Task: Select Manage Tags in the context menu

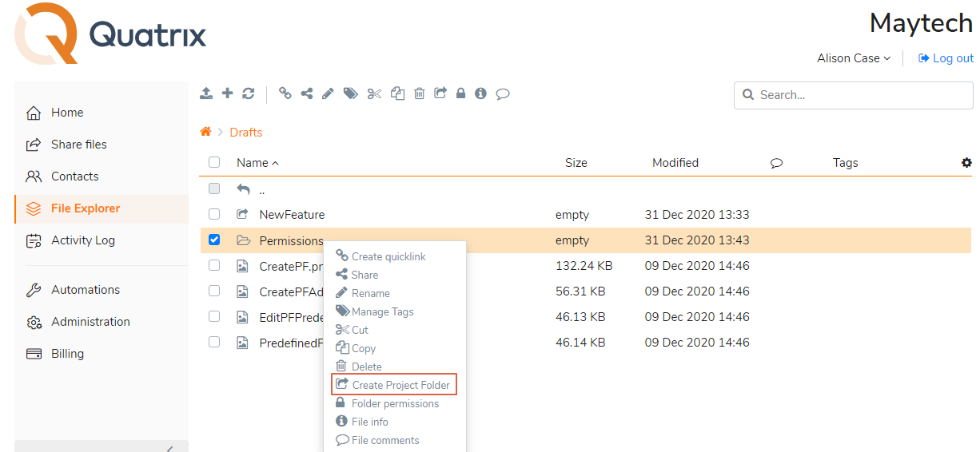Action: [382, 311]
